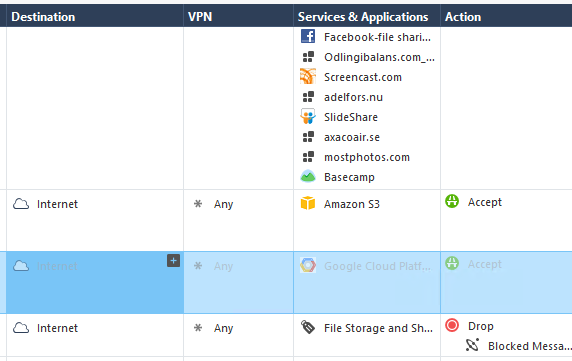This screenshot has height=361, width=572.
Task: Click the Screencast.com orange icon
Action: [x=308, y=77]
